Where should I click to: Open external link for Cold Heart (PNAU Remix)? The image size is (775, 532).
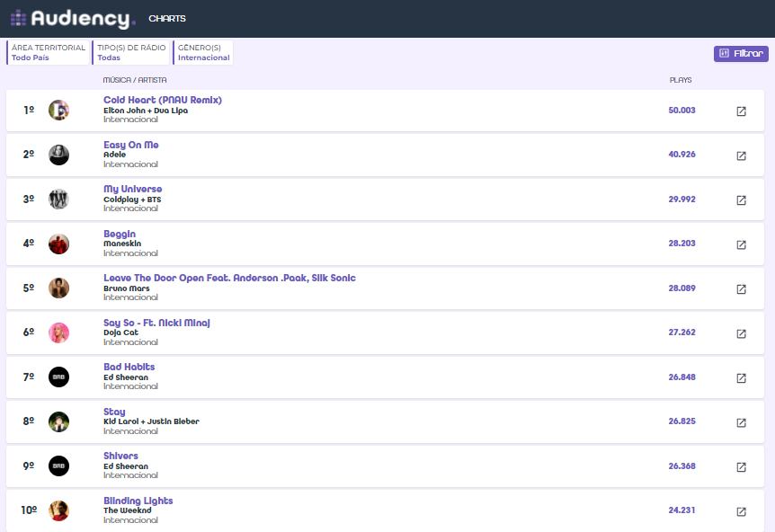(x=741, y=111)
